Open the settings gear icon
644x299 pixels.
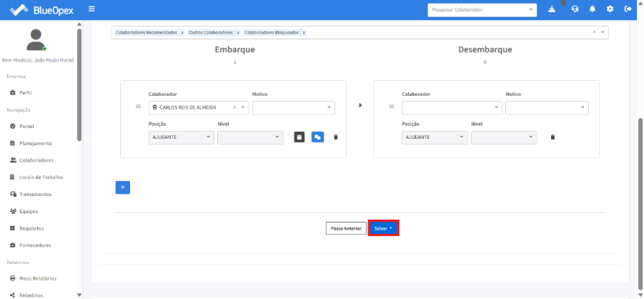pos(610,9)
